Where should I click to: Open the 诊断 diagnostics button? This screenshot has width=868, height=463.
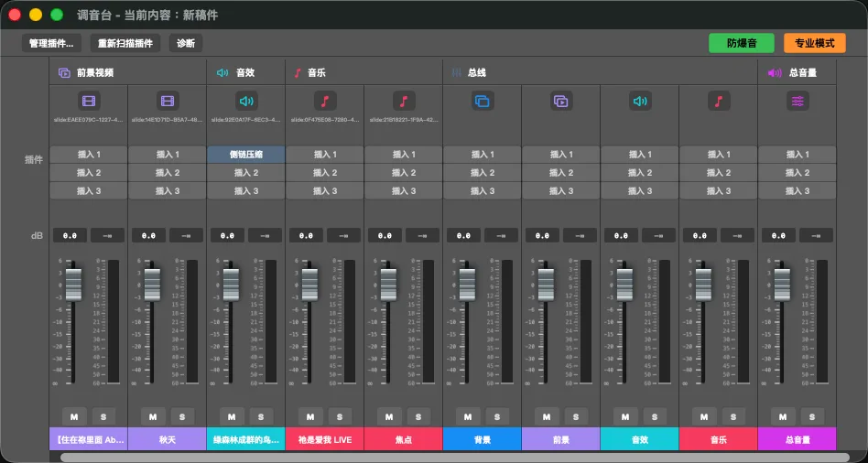[x=186, y=43]
